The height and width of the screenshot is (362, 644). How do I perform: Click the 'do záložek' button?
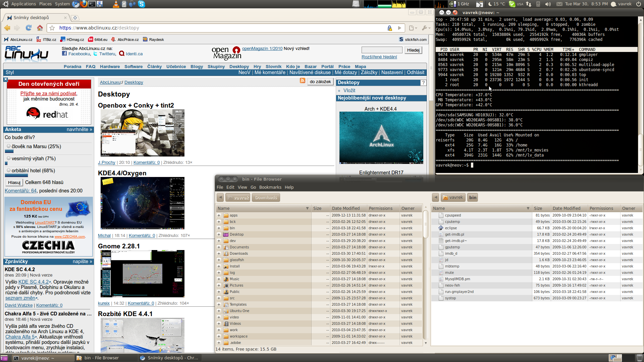(x=320, y=82)
